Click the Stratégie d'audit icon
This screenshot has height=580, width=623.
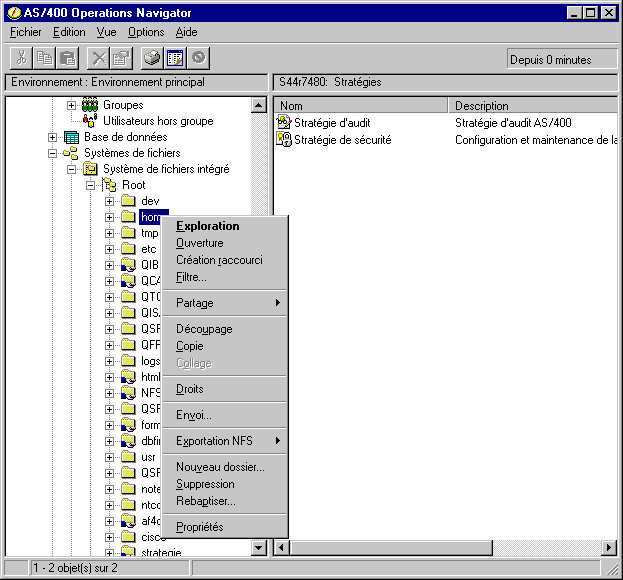point(284,122)
